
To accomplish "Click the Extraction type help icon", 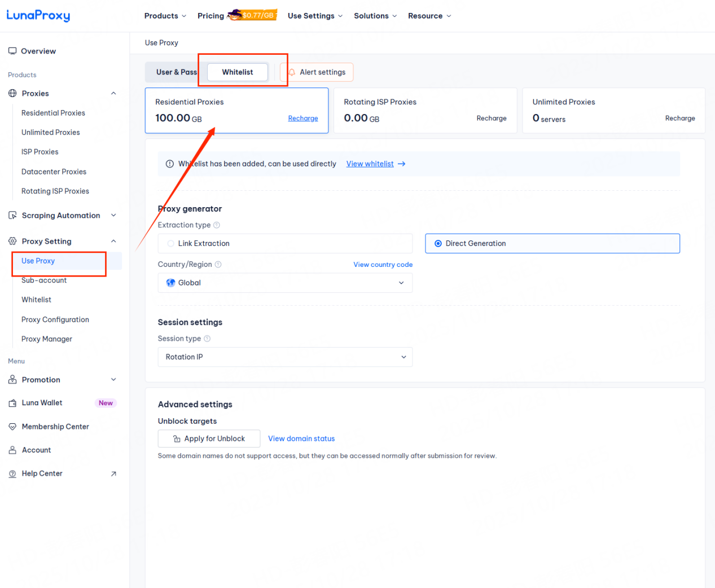I will click(x=217, y=225).
